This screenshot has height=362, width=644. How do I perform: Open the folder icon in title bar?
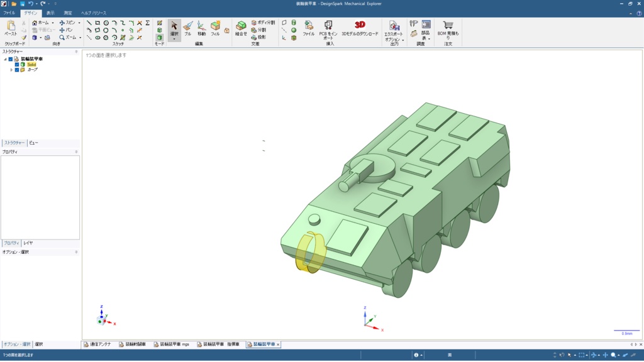pyautogui.click(x=14, y=4)
